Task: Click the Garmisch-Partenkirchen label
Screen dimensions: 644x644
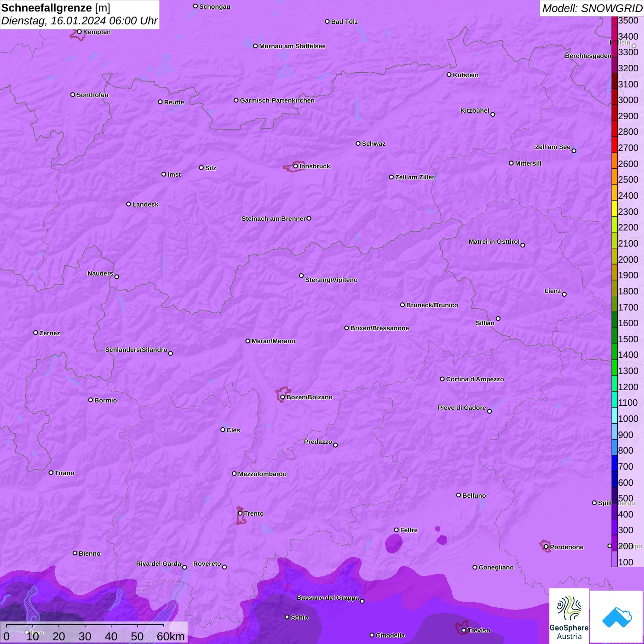Action: (277, 100)
